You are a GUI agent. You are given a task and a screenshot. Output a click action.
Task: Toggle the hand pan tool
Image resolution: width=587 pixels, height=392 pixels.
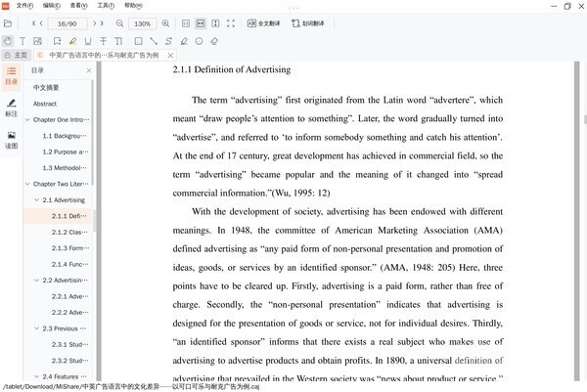click(x=8, y=41)
